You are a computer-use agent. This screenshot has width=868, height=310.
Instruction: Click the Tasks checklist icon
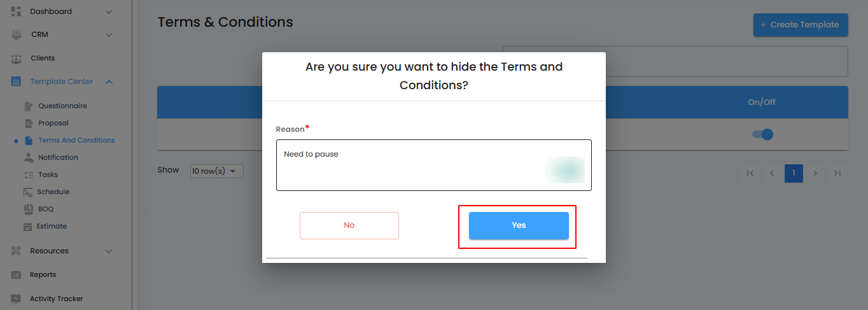point(27,174)
